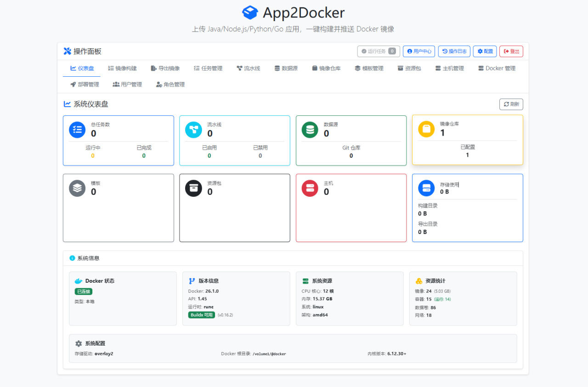Switch to the 镜像构建 tab

click(x=123, y=68)
